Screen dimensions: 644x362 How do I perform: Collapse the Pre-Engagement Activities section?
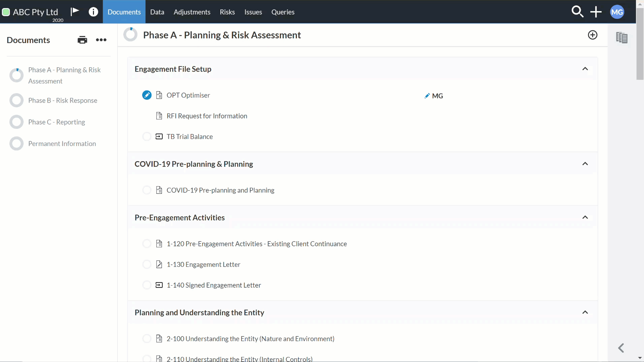pos(585,217)
